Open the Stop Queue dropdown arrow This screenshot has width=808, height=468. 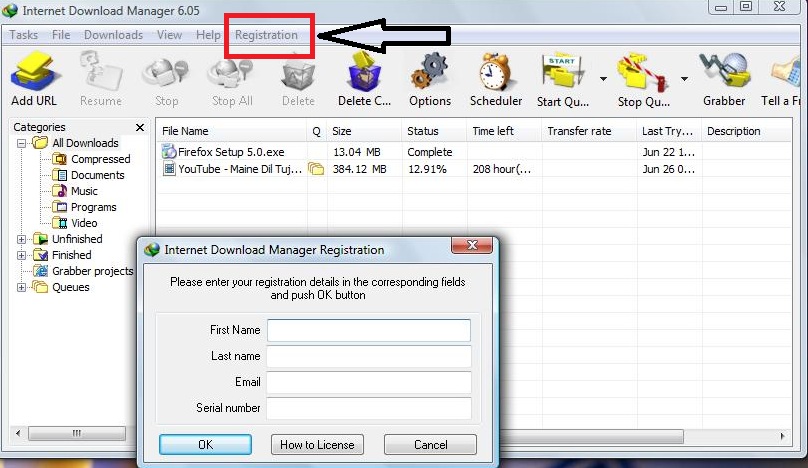[684, 79]
